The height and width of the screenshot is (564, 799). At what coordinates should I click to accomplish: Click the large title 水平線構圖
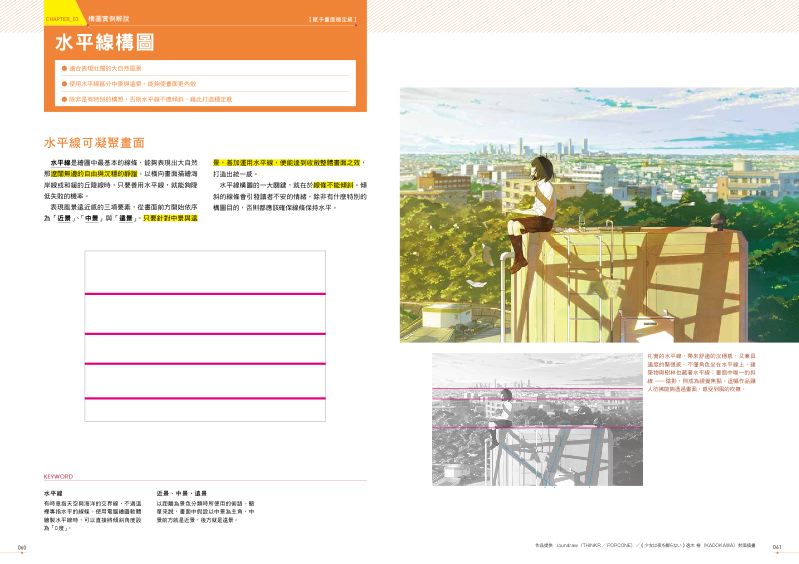[x=104, y=43]
